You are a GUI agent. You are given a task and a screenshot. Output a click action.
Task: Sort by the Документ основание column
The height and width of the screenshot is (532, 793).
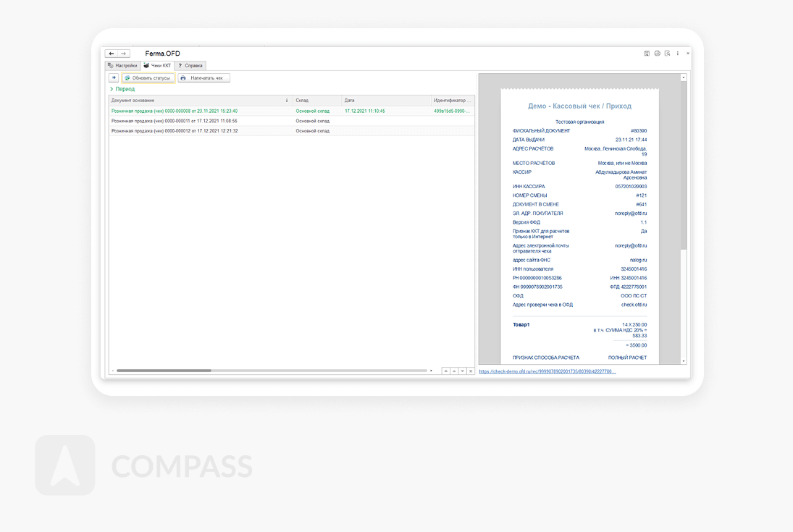click(x=199, y=100)
